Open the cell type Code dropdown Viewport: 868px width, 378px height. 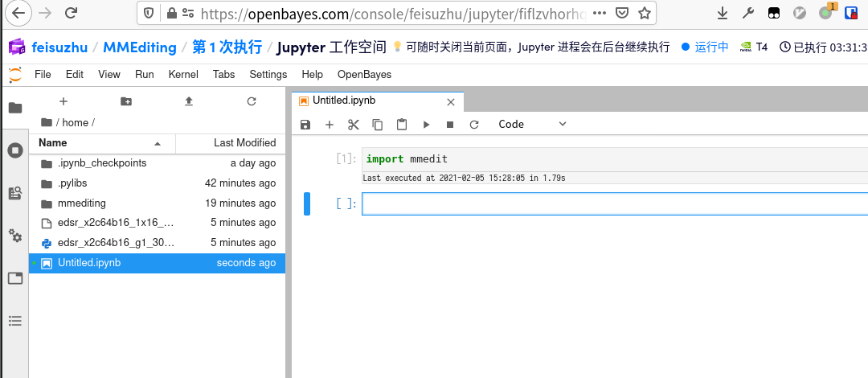(x=532, y=124)
